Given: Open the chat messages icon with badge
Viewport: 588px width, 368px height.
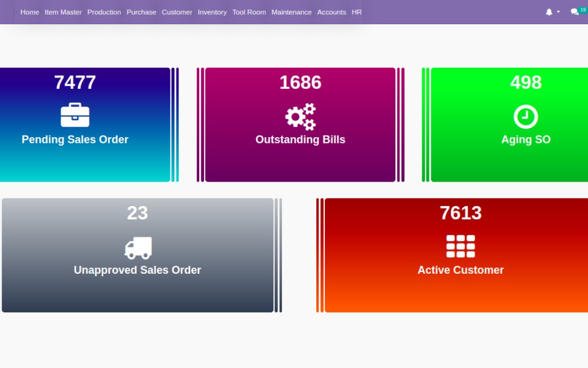Looking at the screenshot, I should 575,12.
